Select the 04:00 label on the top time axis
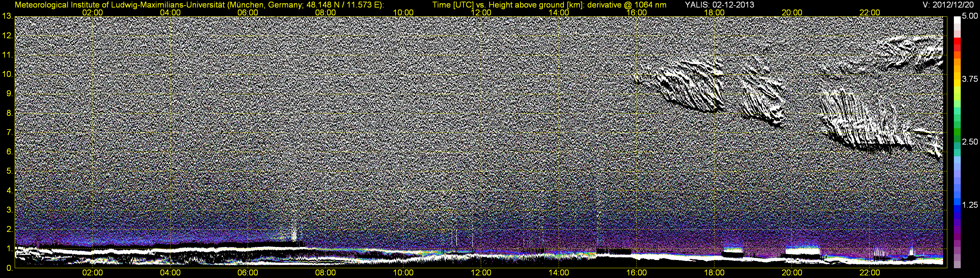The height and width of the screenshot is (278, 980). [x=170, y=12]
